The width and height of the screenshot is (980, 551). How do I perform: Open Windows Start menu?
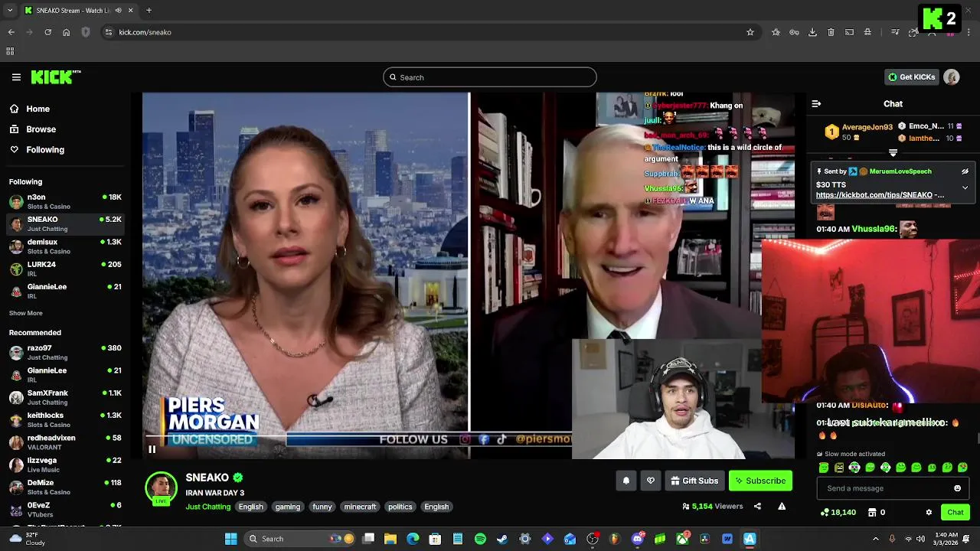[x=230, y=539]
